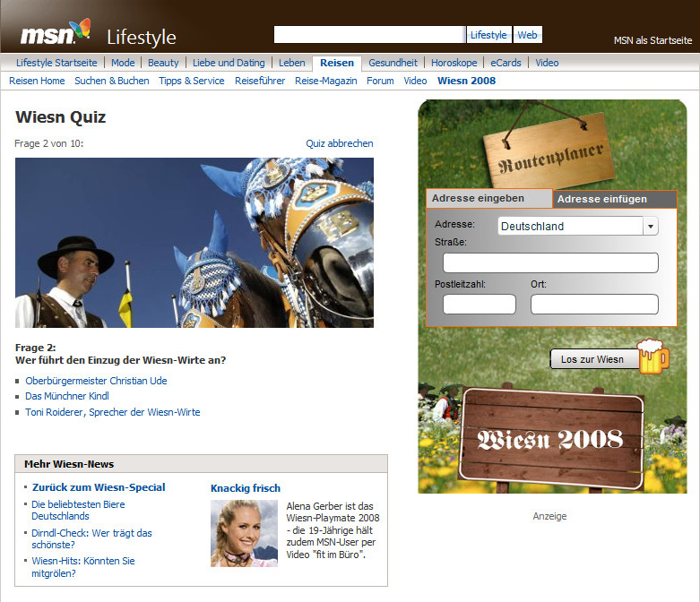Open Suchen & Buchen
Image resolution: width=700 pixels, height=602 pixels.
[112, 81]
